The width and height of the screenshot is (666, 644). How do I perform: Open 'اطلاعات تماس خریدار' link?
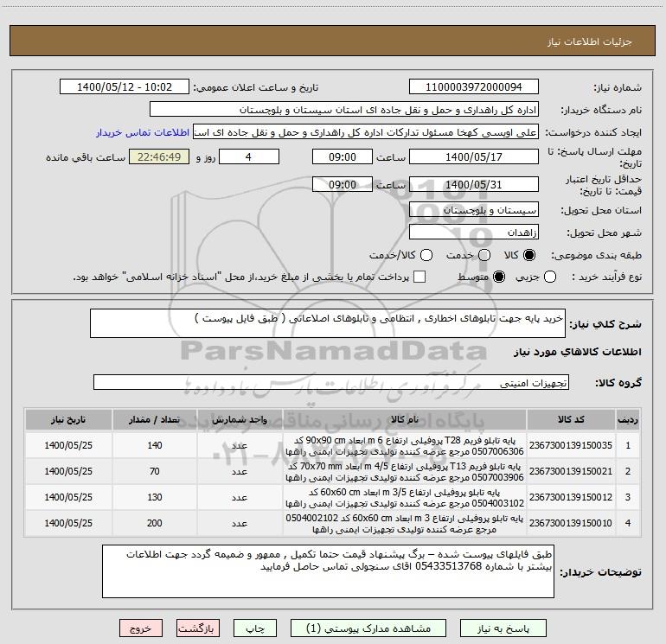pos(143,132)
